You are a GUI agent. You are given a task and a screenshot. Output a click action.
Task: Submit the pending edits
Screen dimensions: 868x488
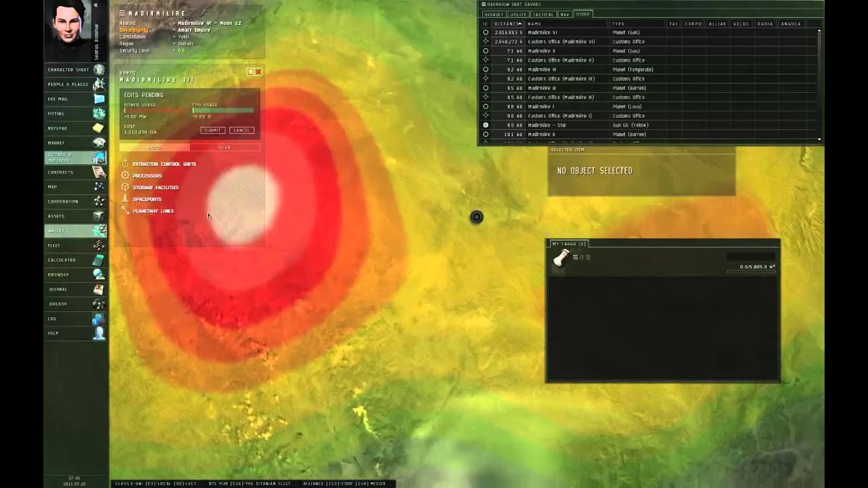tap(213, 130)
